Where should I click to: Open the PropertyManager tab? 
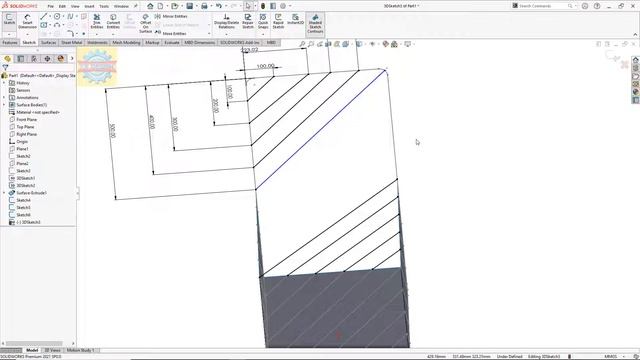pyautogui.click(x=20, y=59)
